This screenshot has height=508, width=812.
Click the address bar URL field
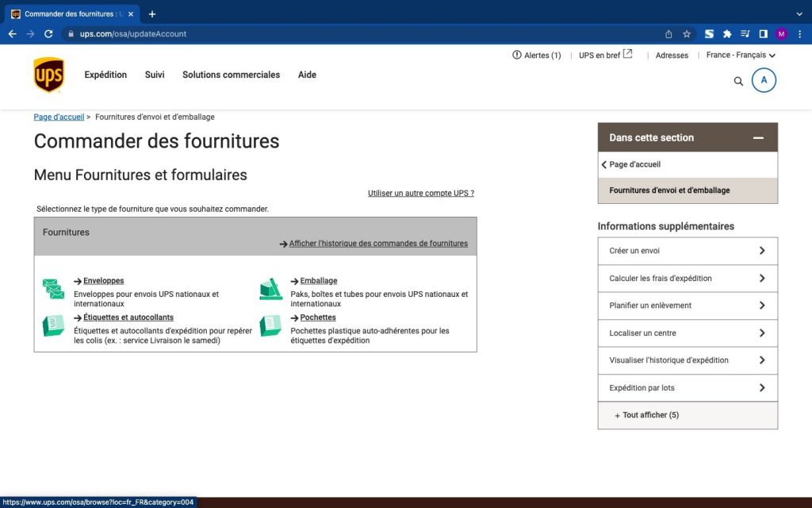[362, 33]
